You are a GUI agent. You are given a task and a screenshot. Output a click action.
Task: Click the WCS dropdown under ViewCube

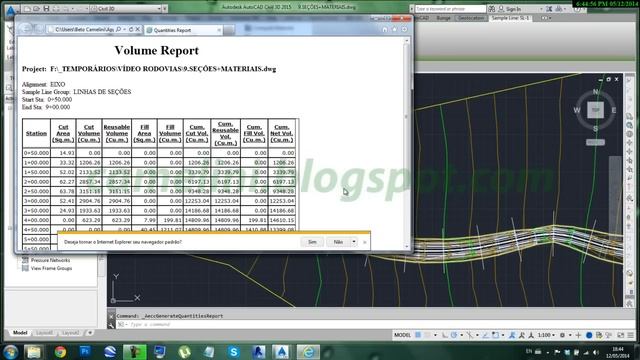pyautogui.click(x=596, y=142)
